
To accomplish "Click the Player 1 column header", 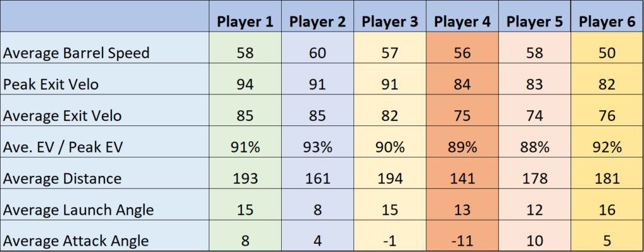I will tap(245, 21).
